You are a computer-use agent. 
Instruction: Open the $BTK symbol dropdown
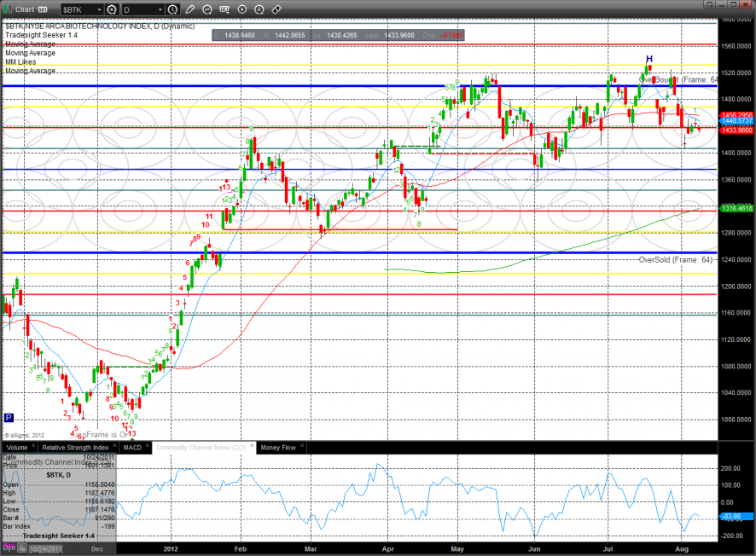pos(99,9)
